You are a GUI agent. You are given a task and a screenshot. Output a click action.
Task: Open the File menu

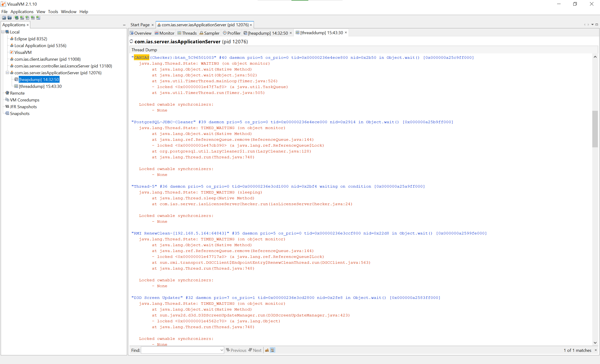[x=4, y=12]
